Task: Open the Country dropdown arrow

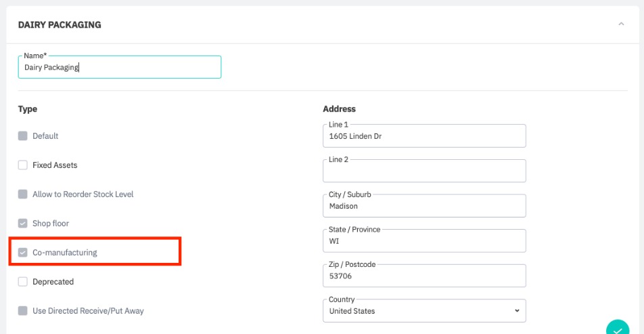Action: 517,311
